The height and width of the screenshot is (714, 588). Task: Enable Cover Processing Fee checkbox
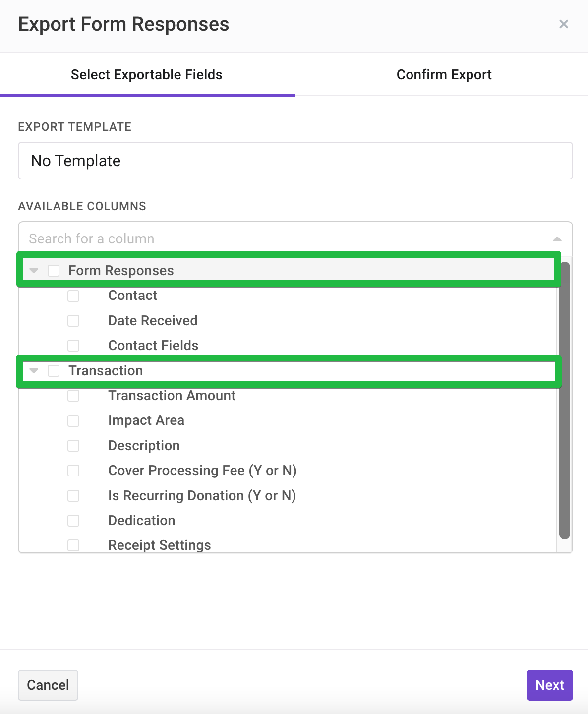(x=73, y=471)
